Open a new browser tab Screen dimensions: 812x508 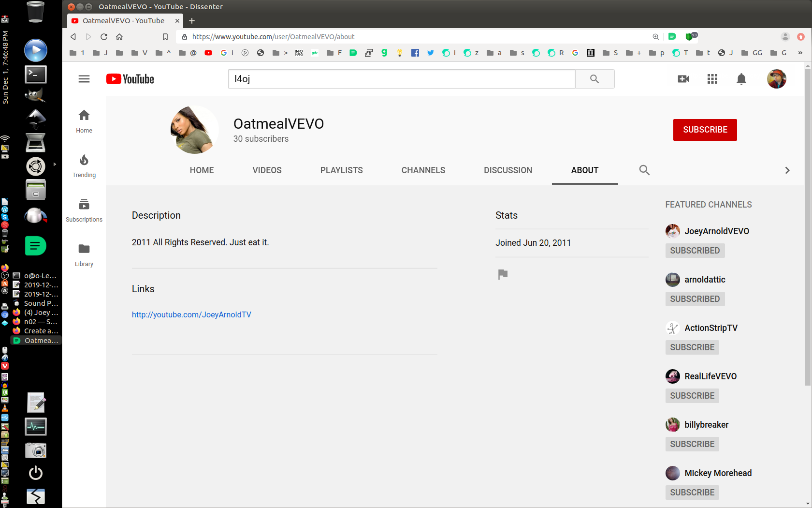click(192, 21)
